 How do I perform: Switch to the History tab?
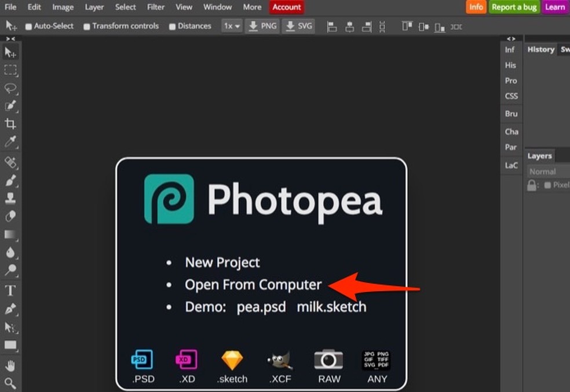pos(540,49)
